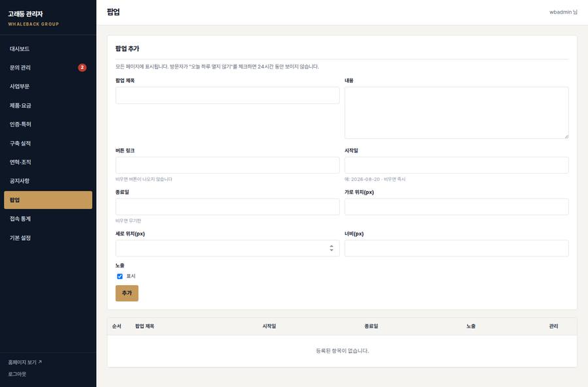Click the 종료일 input field in the form

[x=227, y=207]
